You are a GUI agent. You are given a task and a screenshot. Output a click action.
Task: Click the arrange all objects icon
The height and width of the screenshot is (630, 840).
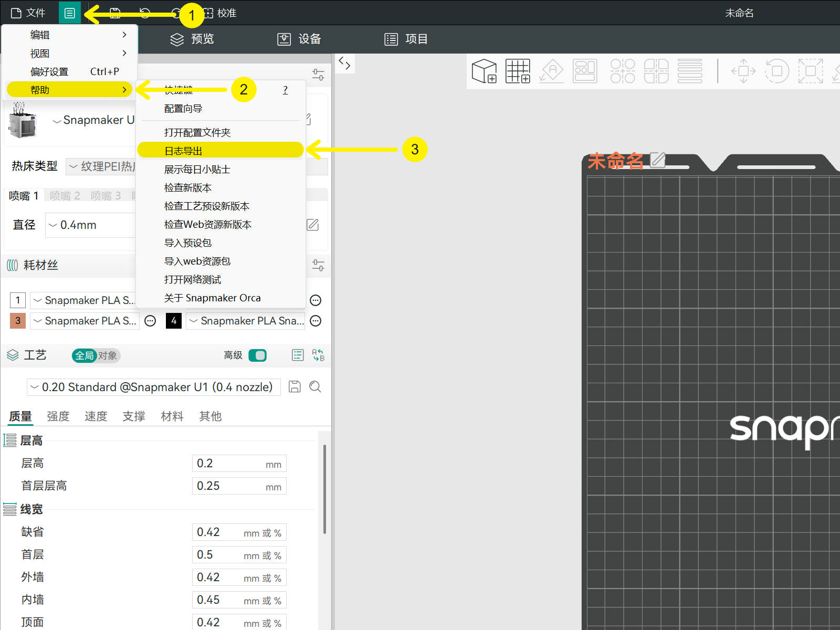(585, 71)
